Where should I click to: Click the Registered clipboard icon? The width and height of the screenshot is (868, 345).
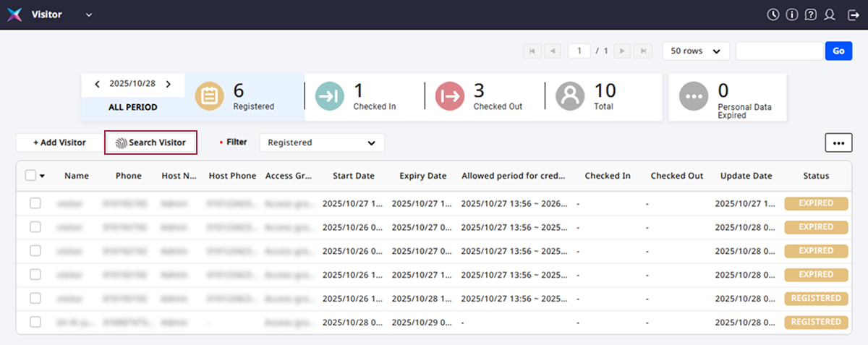pos(210,96)
